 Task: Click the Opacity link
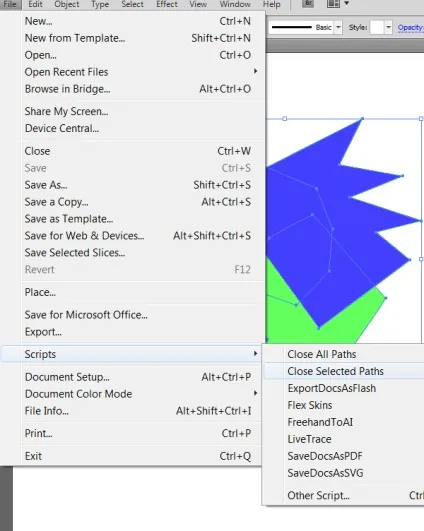click(x=410, y=27)
